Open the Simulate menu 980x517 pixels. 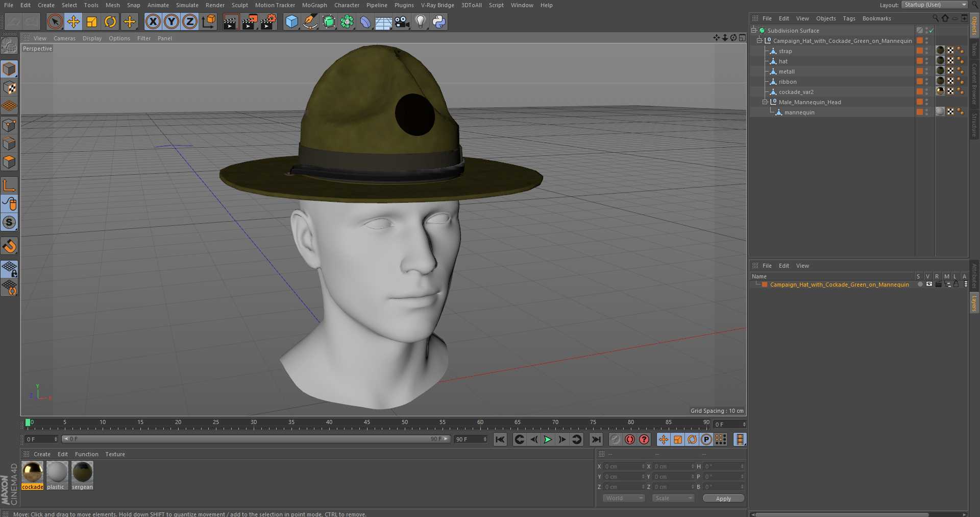point(187,5)
